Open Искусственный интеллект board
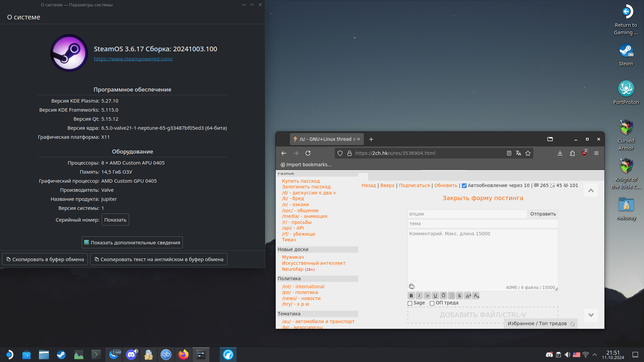Screen dimensions: 644x362 (314, 263)
